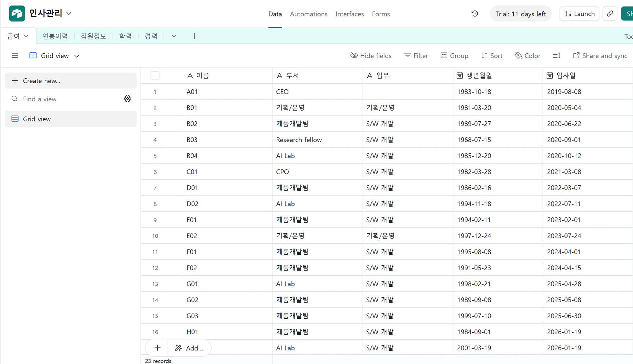The width and height of the screenshot is (633, 364).
Task: Select the cell 1983-10-18
Action: (x=497, y=92)
